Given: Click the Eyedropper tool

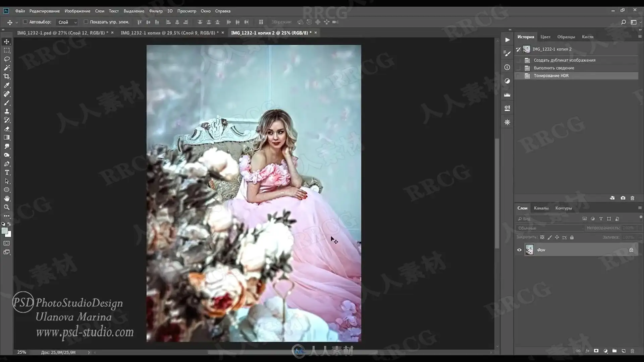Looking at the screenshot, I should point(7,85).
